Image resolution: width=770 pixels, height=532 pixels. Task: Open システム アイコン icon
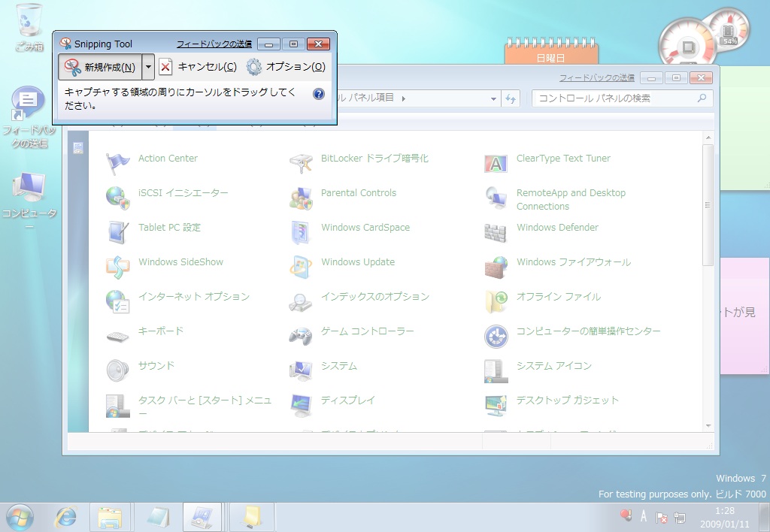tap(496, 370)
